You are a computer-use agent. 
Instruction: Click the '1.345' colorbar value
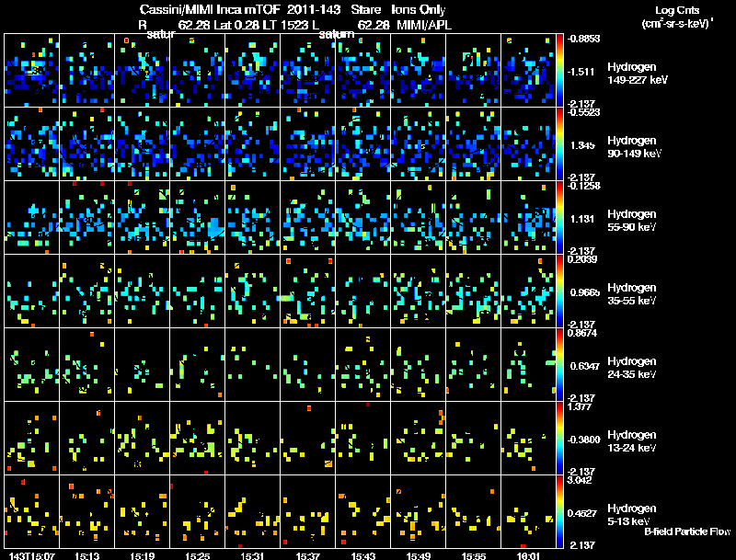[x=582, y=145]
